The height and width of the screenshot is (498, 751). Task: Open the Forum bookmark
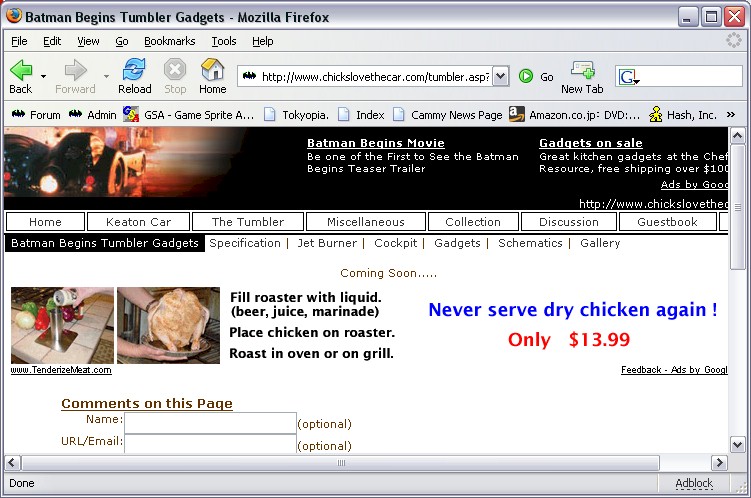click(36, 115)
